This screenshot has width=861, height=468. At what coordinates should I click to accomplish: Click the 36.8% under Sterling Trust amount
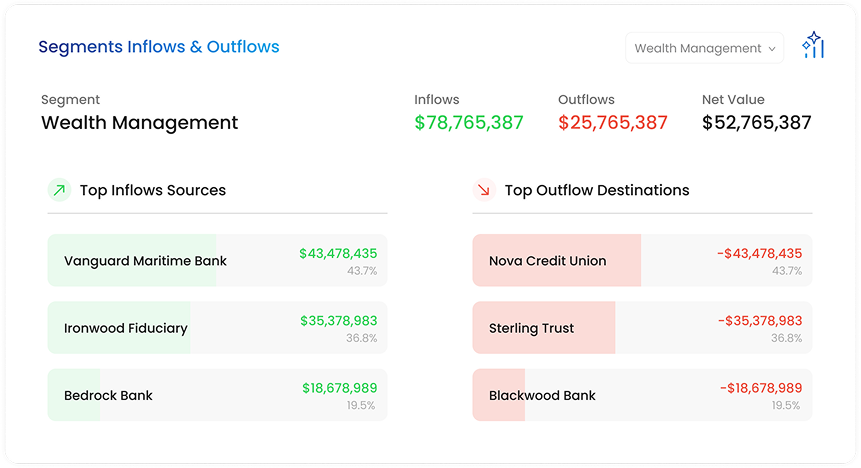(786, 338)
